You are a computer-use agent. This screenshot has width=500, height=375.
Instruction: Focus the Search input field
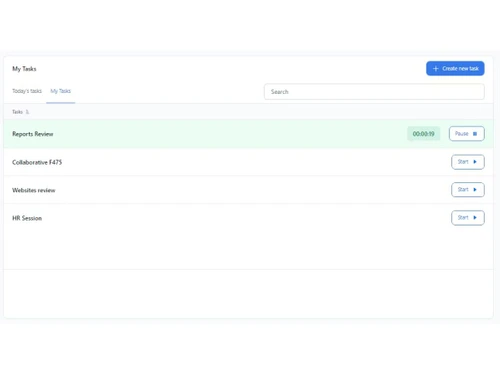(374, 92)
